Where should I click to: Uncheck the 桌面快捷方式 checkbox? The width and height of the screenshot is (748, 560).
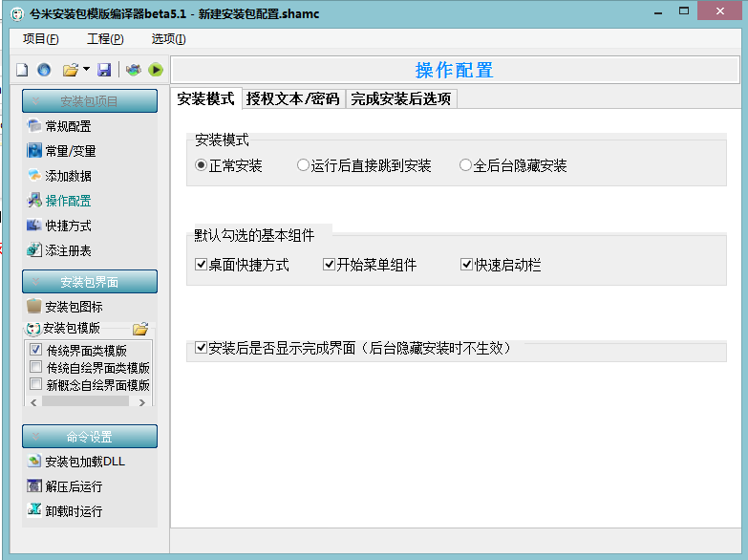point(202,265)
